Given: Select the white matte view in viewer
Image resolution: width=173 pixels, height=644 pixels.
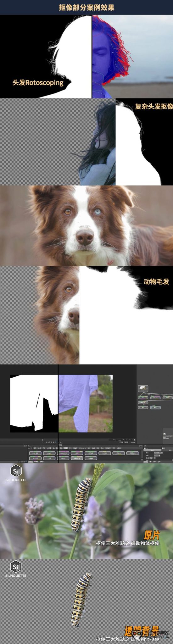Looking at the screenshot, I should 34,403.
